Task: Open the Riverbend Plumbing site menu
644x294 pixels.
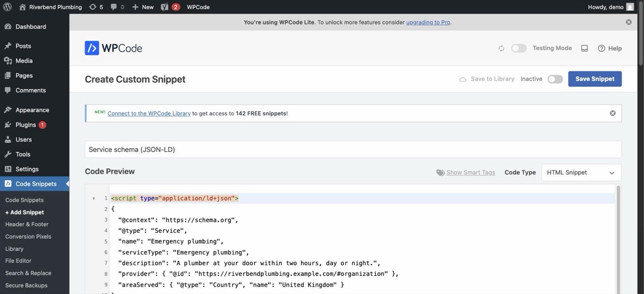Action: click(50, 7)
